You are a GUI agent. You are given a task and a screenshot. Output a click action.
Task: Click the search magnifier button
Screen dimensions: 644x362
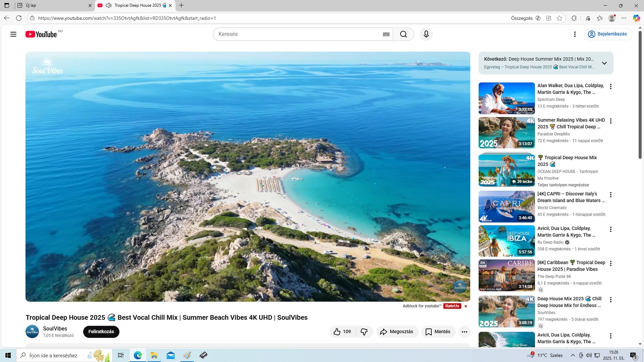click(x=403, y=34)
